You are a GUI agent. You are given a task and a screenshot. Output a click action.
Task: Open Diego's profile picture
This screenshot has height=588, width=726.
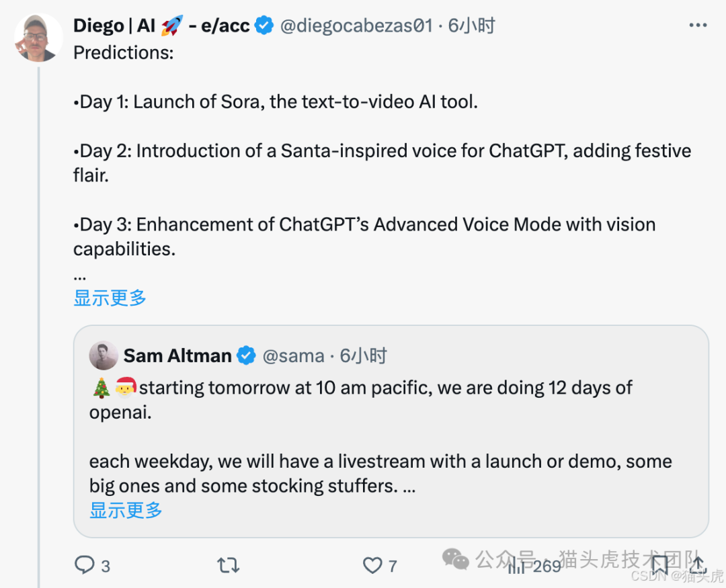coord(36,38)
